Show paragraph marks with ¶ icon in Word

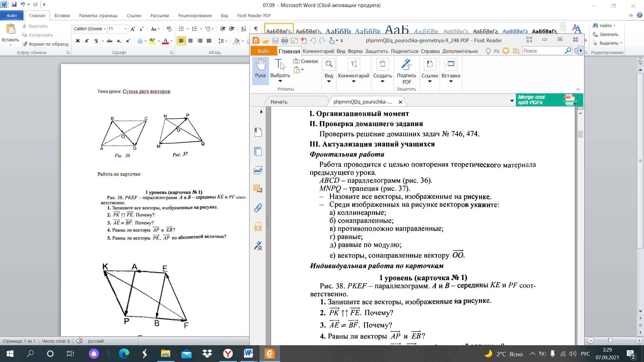click(256, 29)
